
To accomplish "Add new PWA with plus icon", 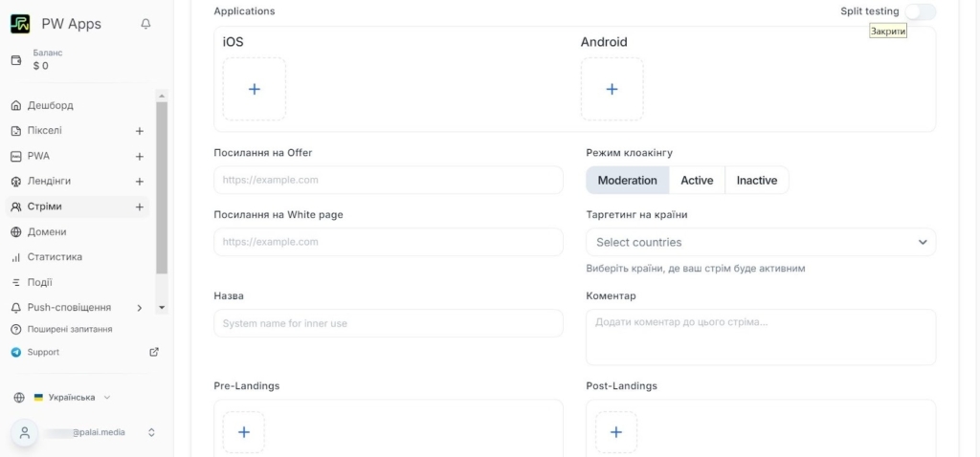I will click(x=140, y=157).
